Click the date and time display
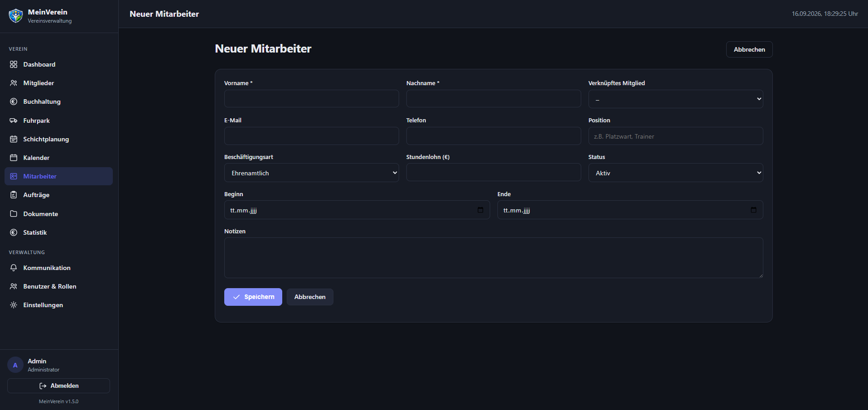 (x=825, y=14)
